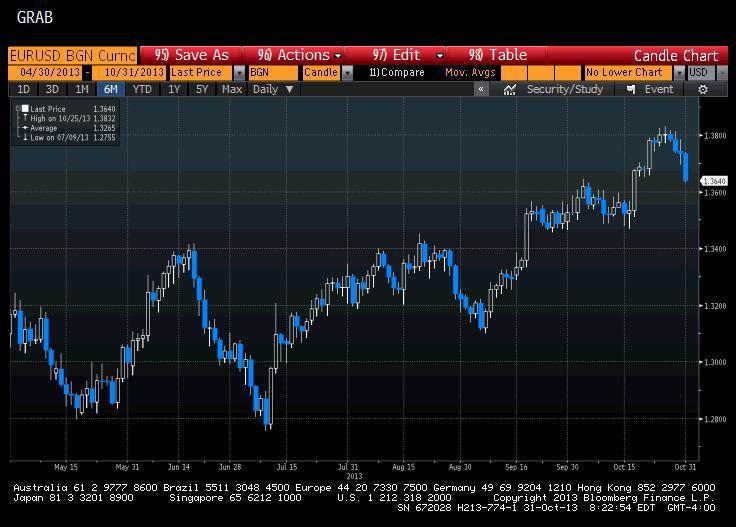Open the chart settings gear icon

click(703, 89)
